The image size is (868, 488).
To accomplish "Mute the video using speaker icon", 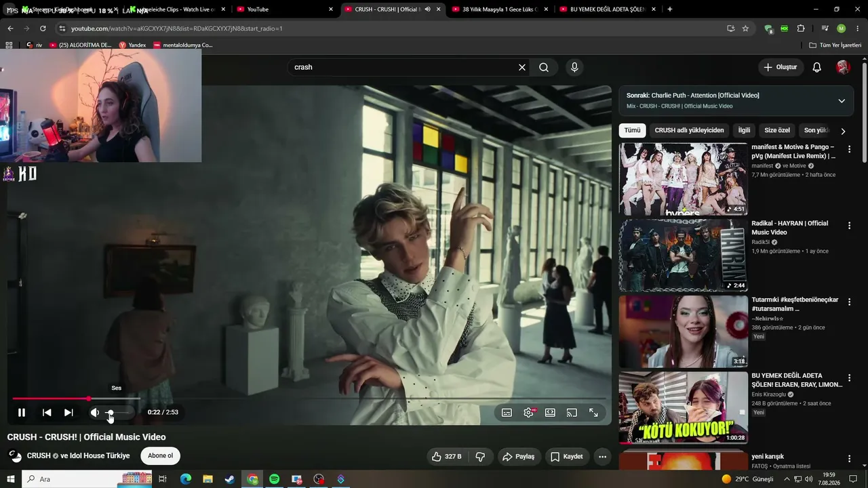I will pos(95,412).
